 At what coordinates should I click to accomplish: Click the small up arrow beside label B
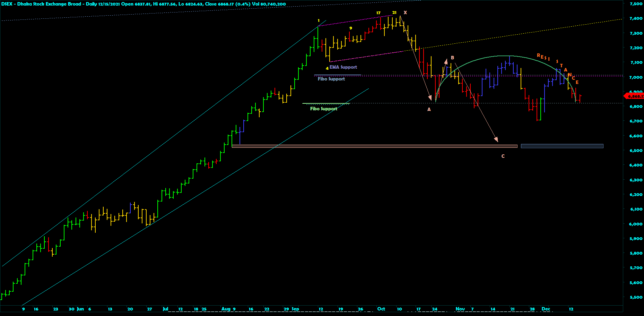point(446,62)
